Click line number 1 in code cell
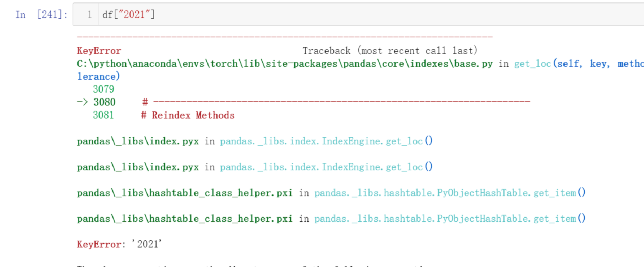644x267 pixels. [89, 15]
